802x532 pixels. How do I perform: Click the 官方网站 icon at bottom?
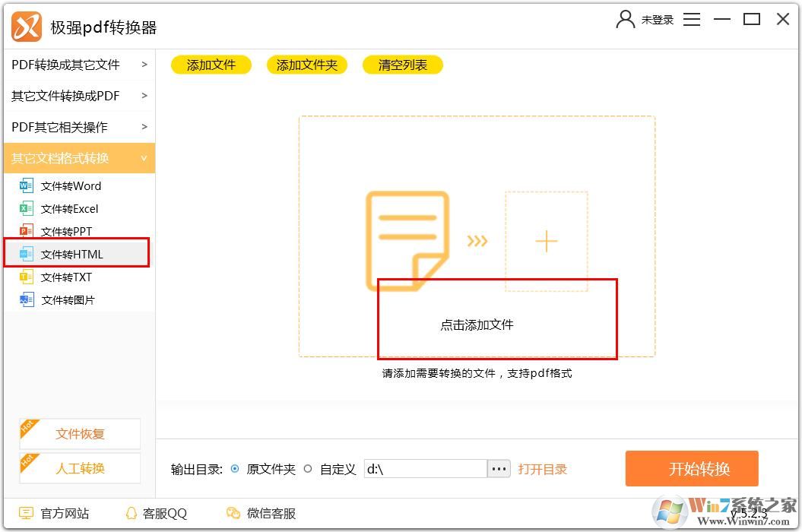point(27,513)
